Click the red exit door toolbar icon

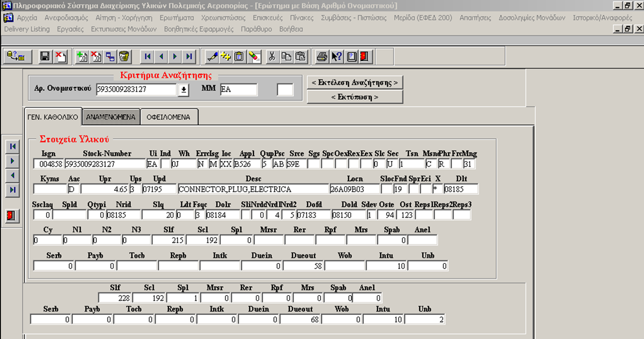pos(365,56)
